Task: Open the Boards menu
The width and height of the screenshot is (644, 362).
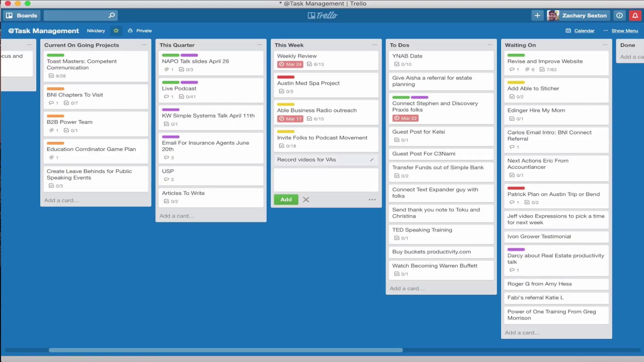Action: pos(22,16)
